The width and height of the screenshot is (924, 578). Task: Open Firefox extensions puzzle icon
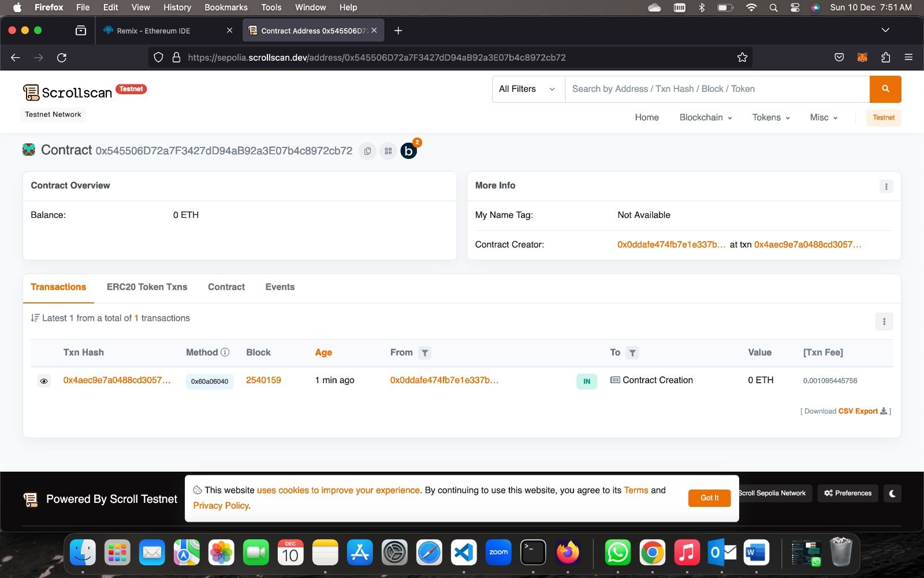click(885, 57)
